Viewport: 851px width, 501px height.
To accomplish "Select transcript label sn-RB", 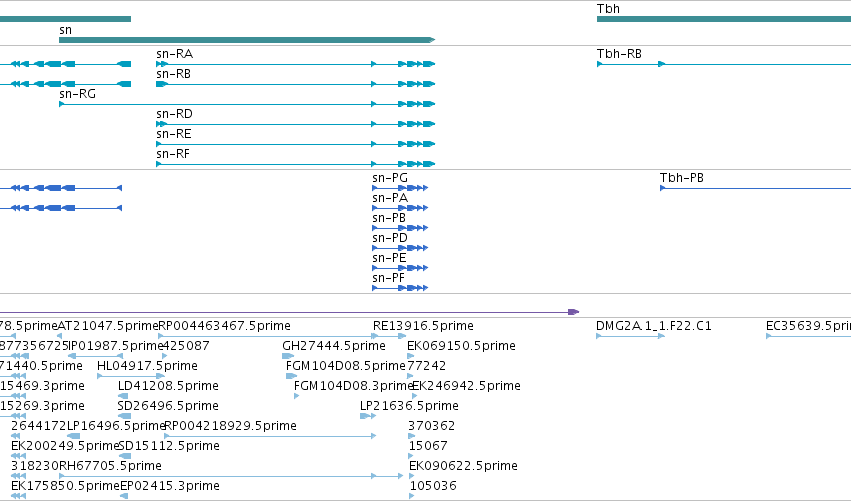I will (174, 74).
